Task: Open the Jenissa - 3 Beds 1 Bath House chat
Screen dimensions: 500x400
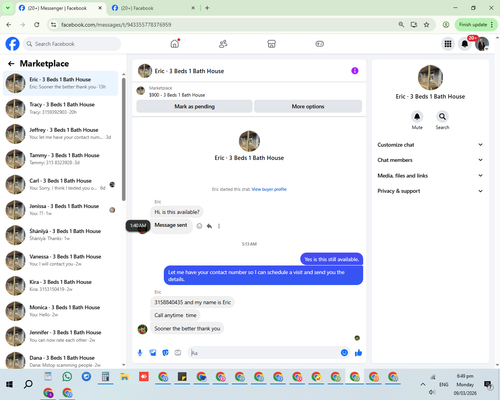Action: pyautogui.click(x=61, y=210)
